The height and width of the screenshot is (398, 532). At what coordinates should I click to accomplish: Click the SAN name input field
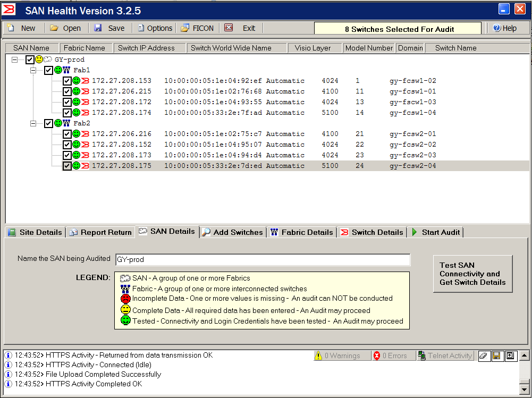click(x=263, y=260)
